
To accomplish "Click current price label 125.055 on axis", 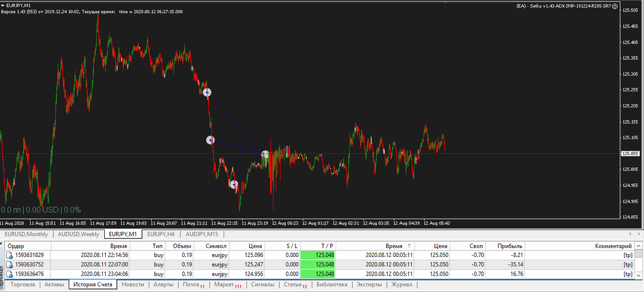I will (x=632, y=154).
